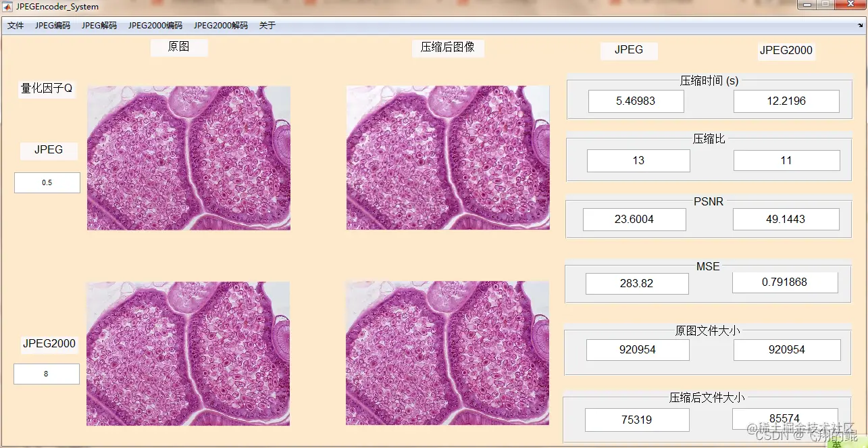This screenshot has height=448, width=868.
Task: Click the JPEG2000 compression ratio field 11
Action: pos(787,161)
